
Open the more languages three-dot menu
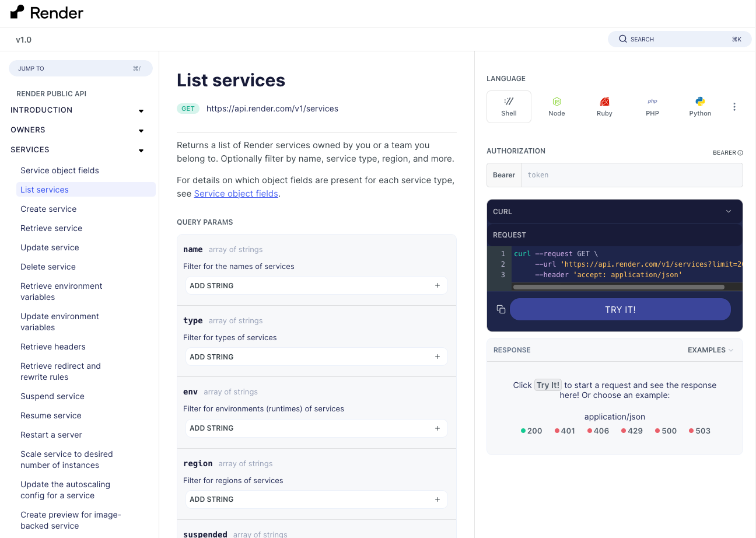[x=734, y=106]
